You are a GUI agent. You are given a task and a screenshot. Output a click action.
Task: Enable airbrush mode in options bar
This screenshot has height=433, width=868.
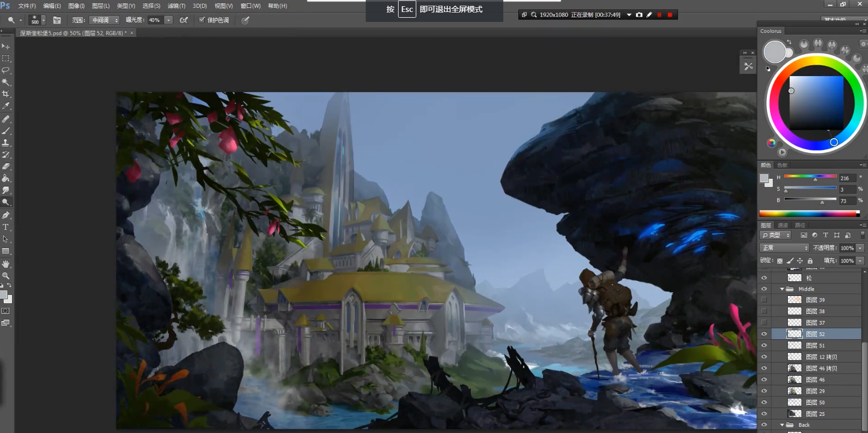(184, 20)
